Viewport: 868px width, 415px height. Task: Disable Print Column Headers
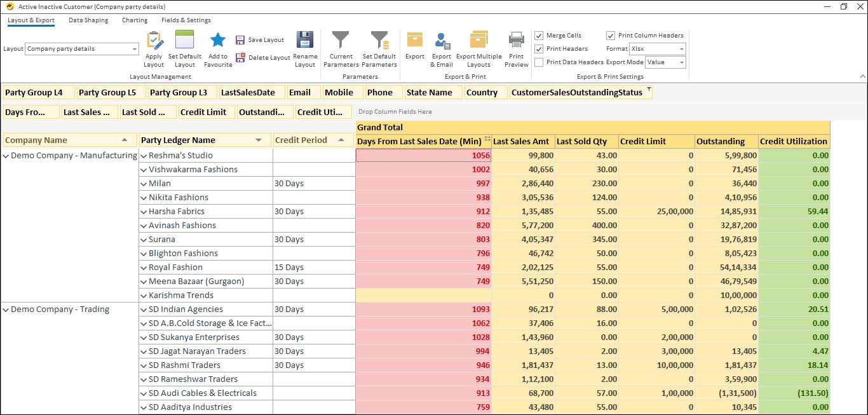tap(611, 35)
